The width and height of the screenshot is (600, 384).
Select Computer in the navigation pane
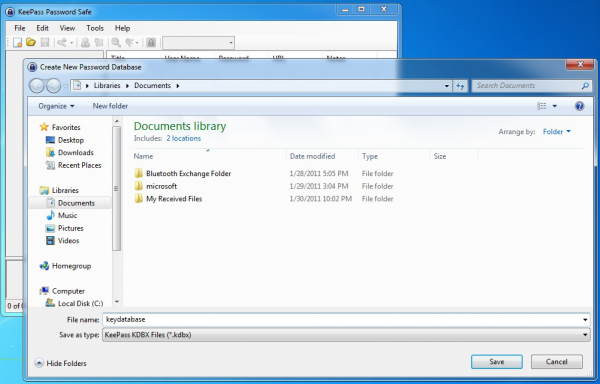[68, 291]
